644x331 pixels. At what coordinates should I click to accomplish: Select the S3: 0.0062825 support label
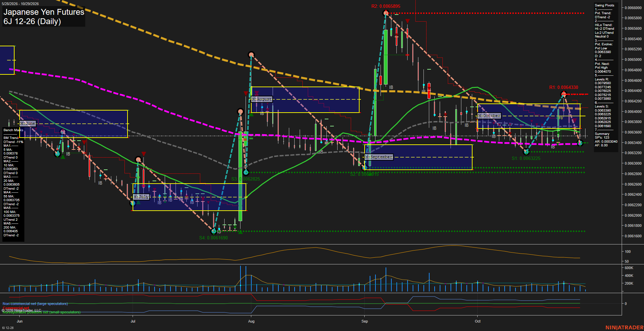(x=246, y=179)
